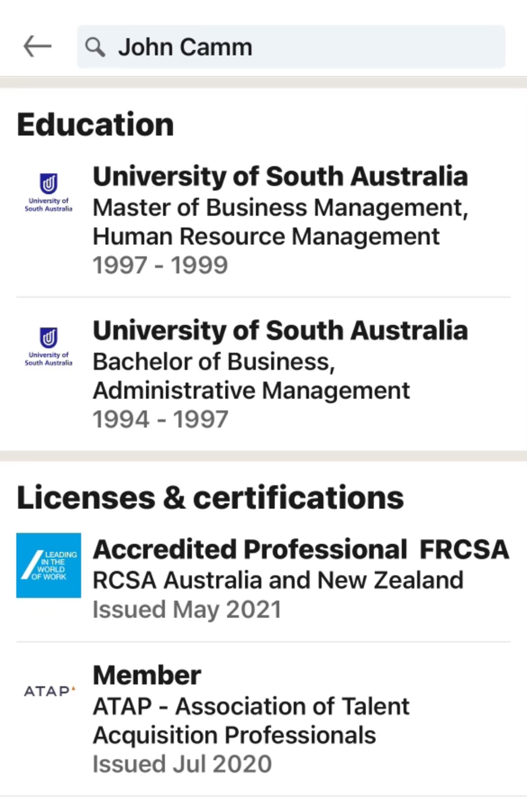Open the university logo beside the Master's entry
This screenshot has height=812, width=527.
tap(49, 191)
